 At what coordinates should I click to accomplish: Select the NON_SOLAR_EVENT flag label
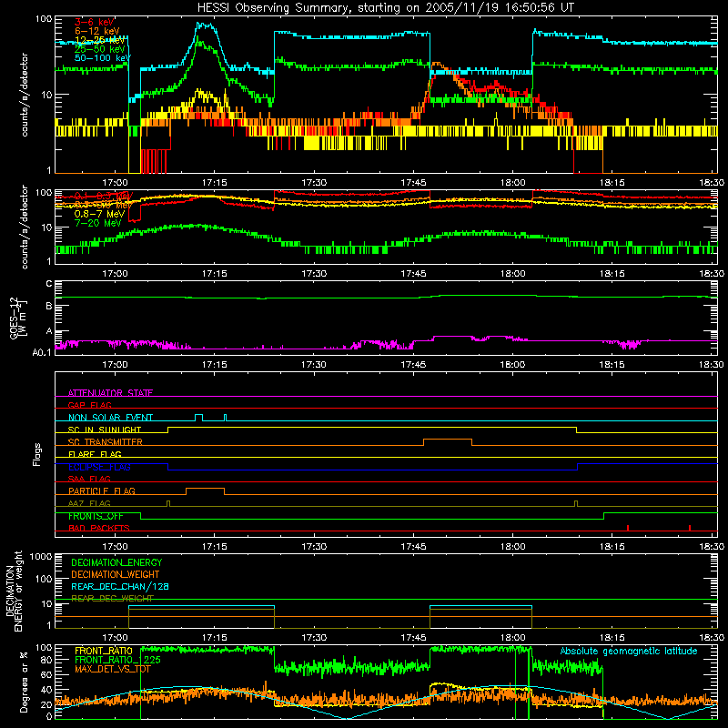pyautogui.click(x=110, y=418)
